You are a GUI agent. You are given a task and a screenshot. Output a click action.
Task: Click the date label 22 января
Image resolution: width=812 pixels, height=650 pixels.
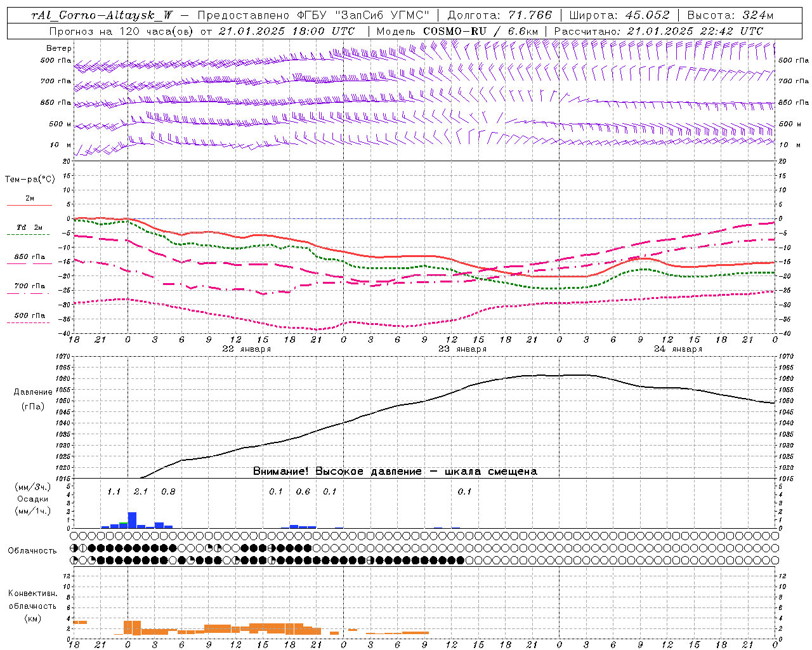tap(246, 348)
